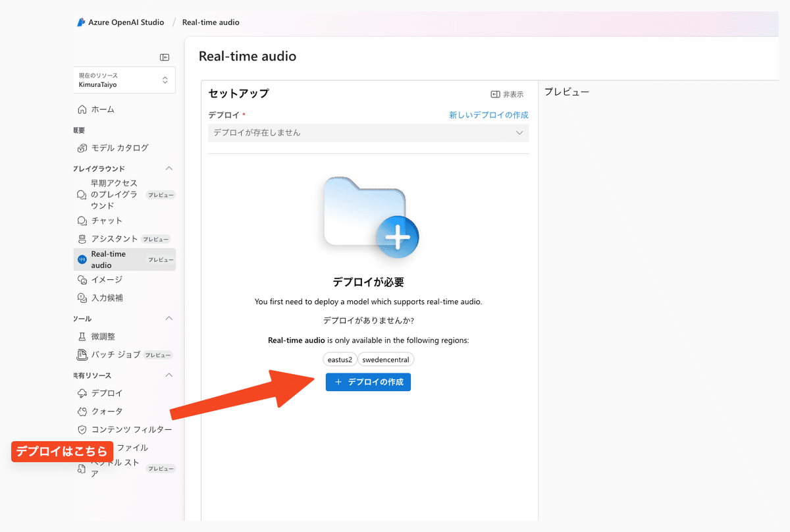The image size is (790, 532).
Task: Collapse the sidebar using the panel toggle
Action: pos(164,57)
